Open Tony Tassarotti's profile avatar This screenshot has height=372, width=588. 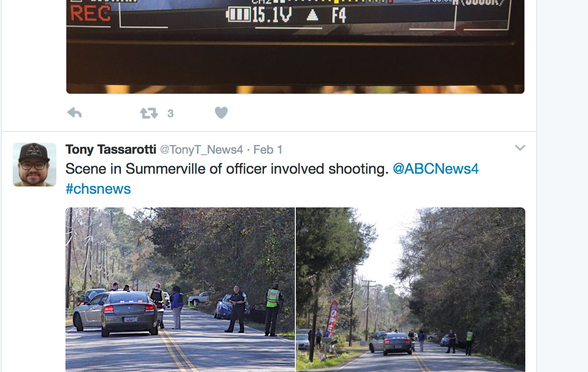[x=35, y=164]
